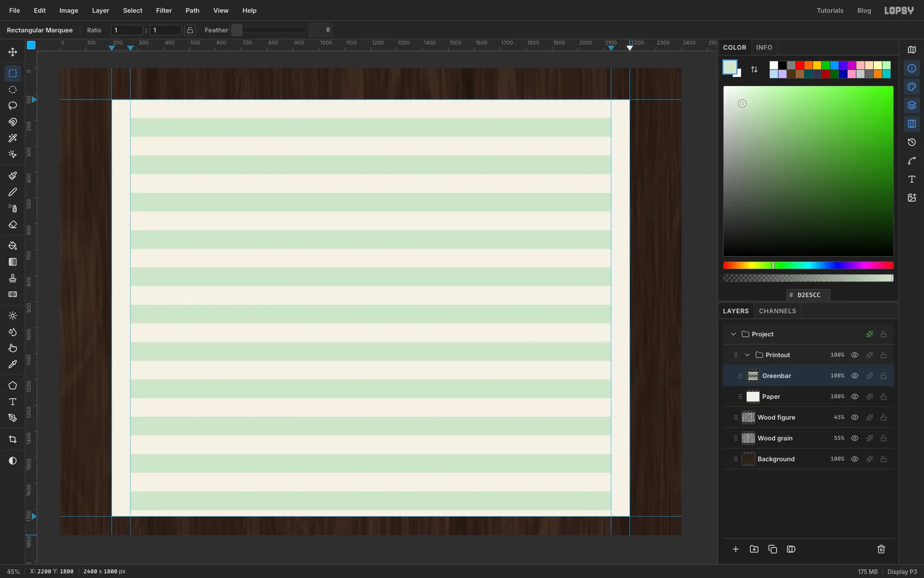The height and width of the screenshot is (578, 924).
Task: Toggle aspect ratio lock icon
Action: [x=190, y=30]
